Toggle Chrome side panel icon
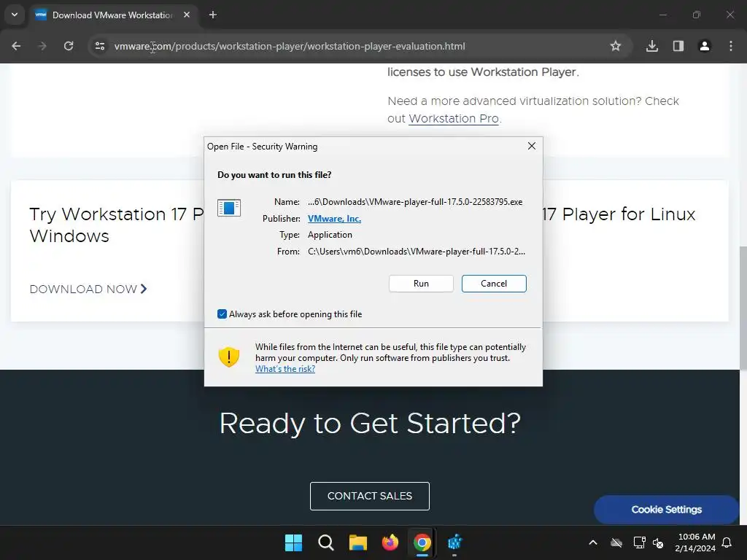The width and height of the screenshot is (747, 560). pyautogui.click(x=678, y=46)
